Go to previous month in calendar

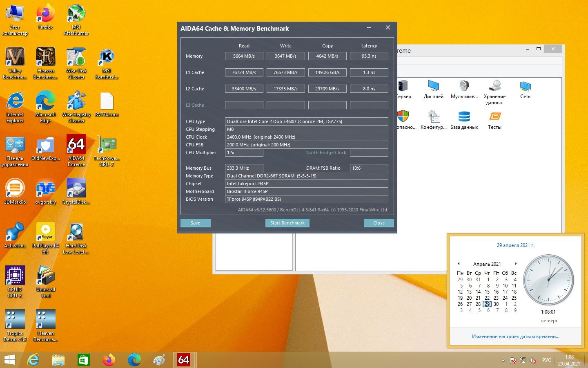tap(459, 264)
